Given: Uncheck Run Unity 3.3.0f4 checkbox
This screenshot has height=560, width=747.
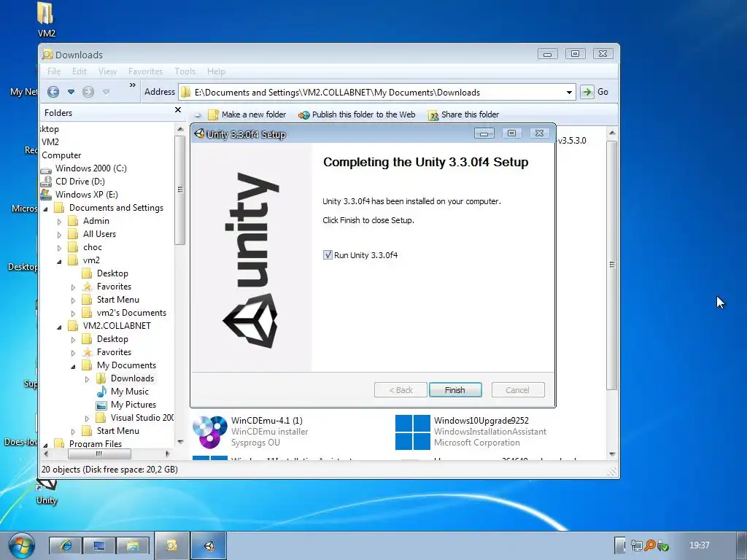Looking at the screenshot, I should (328, 254).
